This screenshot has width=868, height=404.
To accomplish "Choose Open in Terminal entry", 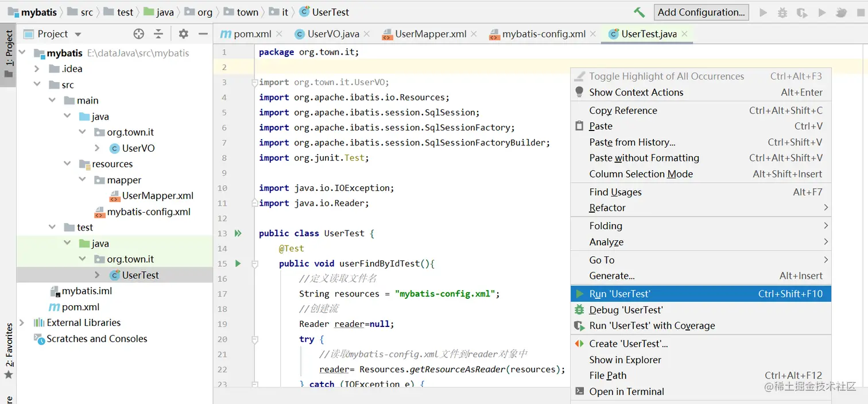I will tap(701, 391).
